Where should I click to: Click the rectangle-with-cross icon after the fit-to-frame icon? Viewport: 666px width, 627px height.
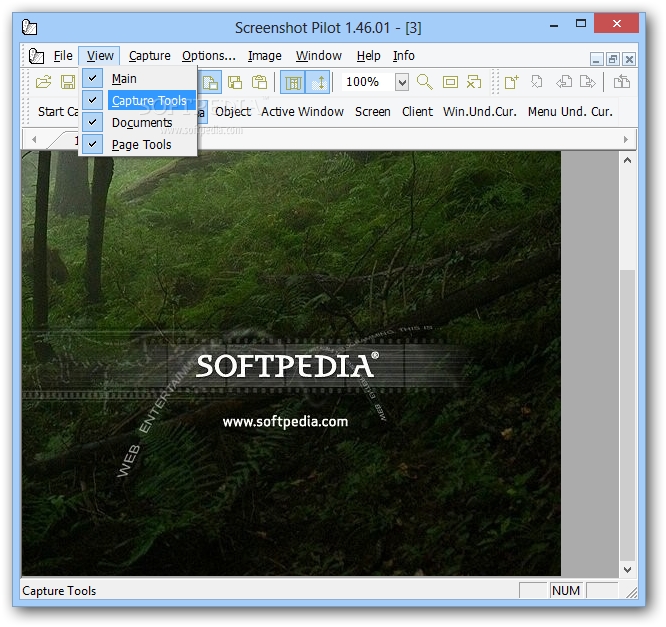(x=474, y=82)
